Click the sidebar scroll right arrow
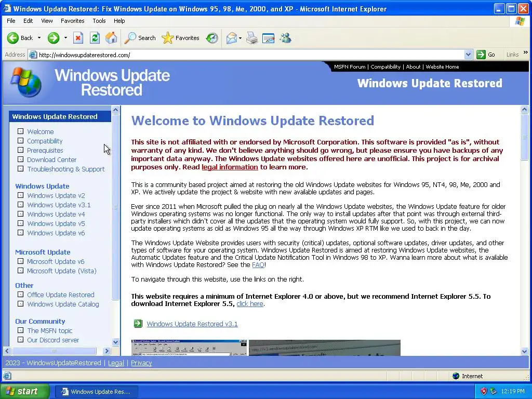532x399 pixels. (x=107, y=351)
